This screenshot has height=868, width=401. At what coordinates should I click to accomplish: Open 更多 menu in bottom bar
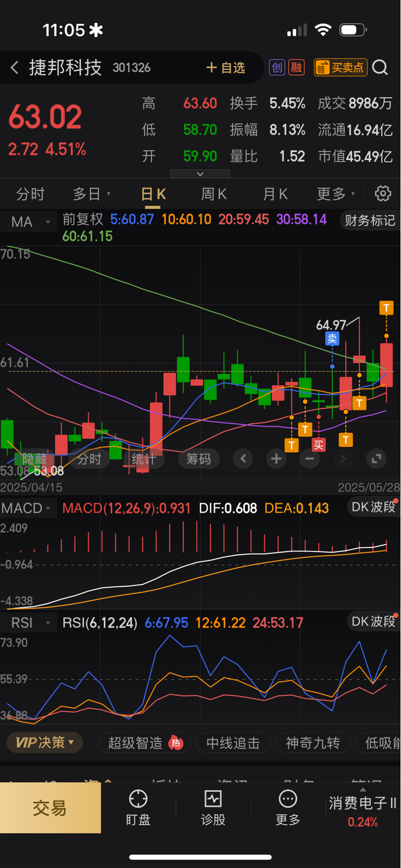pyautogui.click(x=288, y=808)
